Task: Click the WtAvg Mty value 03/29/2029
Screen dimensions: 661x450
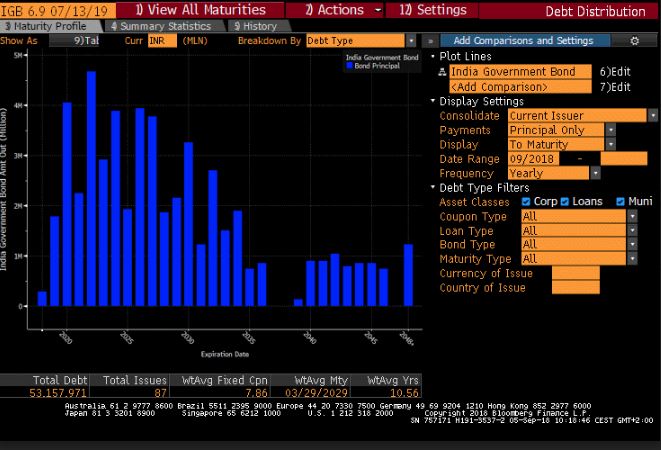Action: [x=316, y=393]
